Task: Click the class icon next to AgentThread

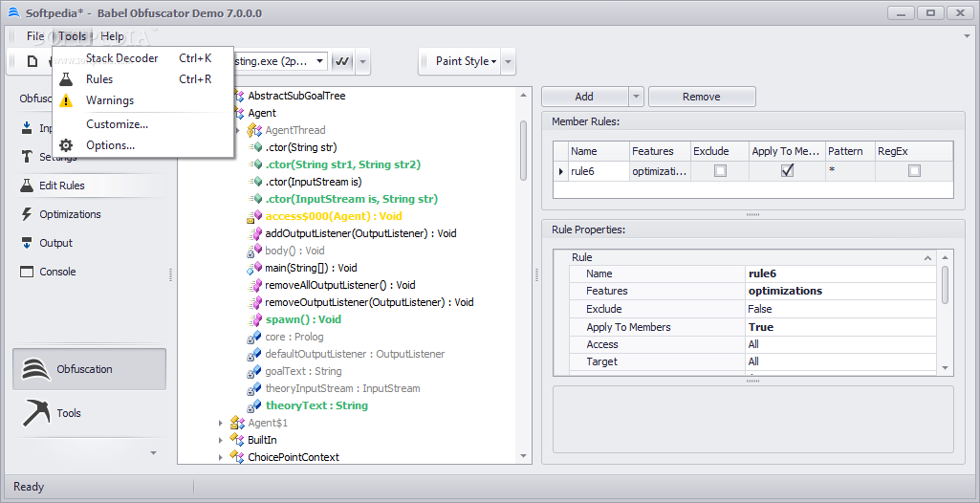Action: coord(253,130)
